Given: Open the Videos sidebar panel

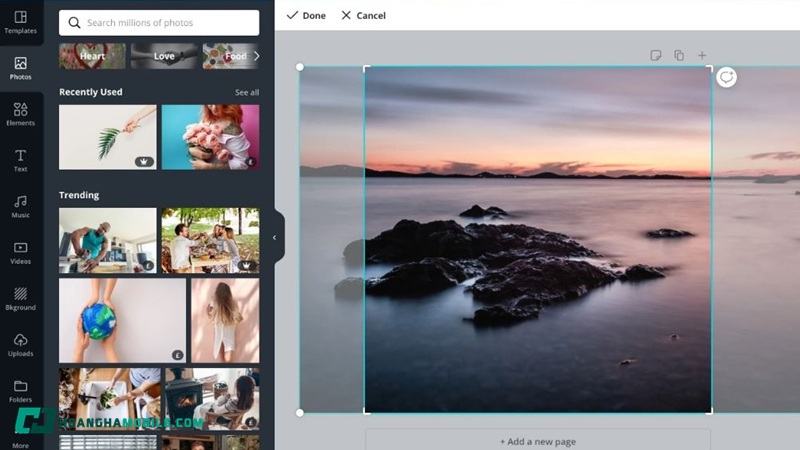Looking at the screenshot, I should click(x=20, y=252).
